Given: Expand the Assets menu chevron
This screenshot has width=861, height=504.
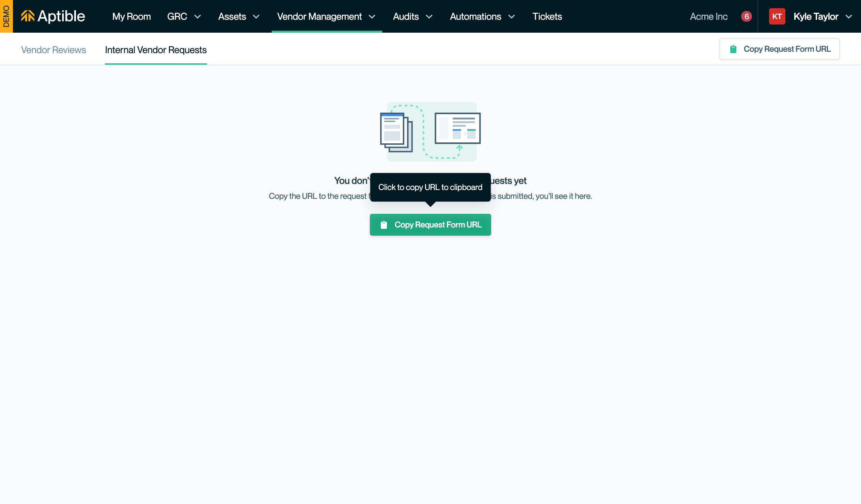Looking at the screenshot, I should point(256,17).
